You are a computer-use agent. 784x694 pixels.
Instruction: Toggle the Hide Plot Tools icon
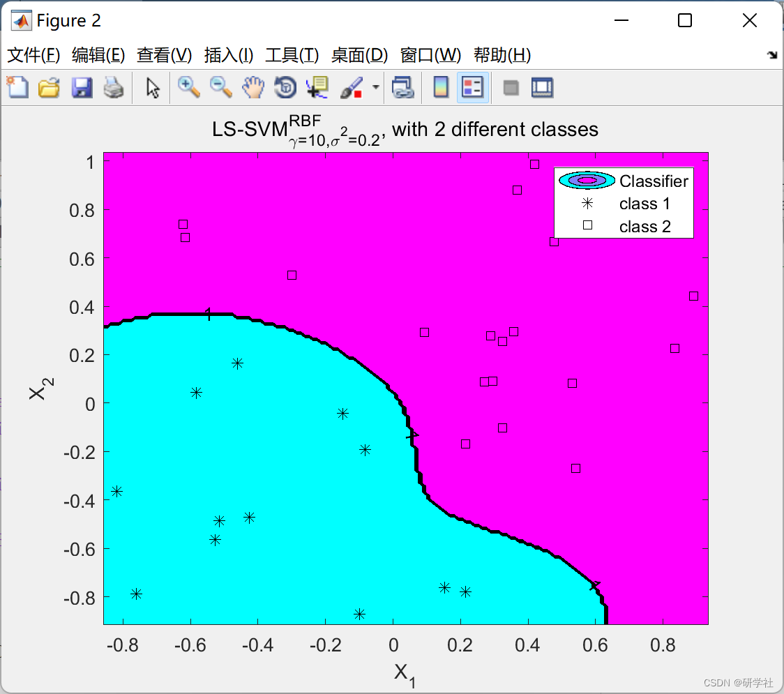[x=511, y=87]
